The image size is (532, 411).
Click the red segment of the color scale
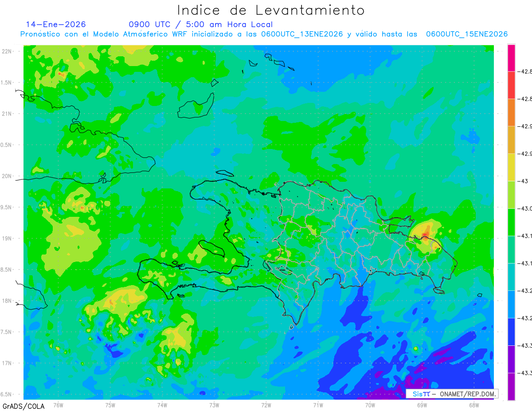coord(511,85)
